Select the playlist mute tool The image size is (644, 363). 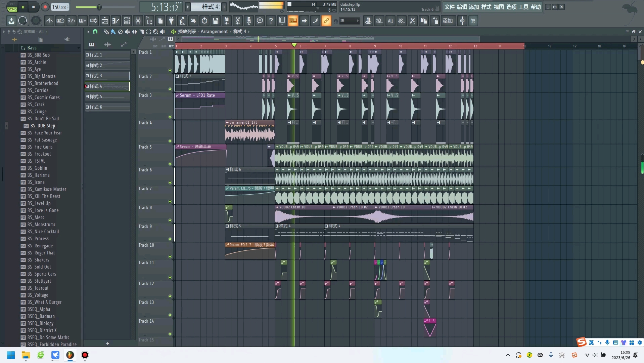click(x=127, y=32)
